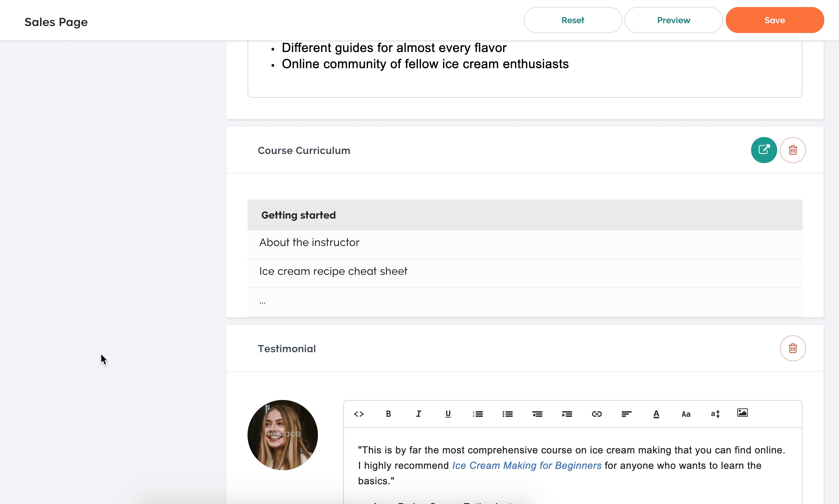Increase indent in testimonial editor
This screenshot has width=839, height=504.
(567, 414)
